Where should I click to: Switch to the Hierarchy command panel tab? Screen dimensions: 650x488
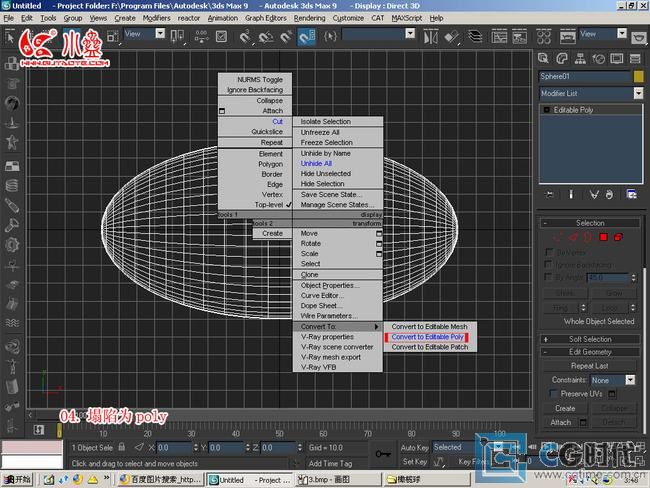coord(580,59)
